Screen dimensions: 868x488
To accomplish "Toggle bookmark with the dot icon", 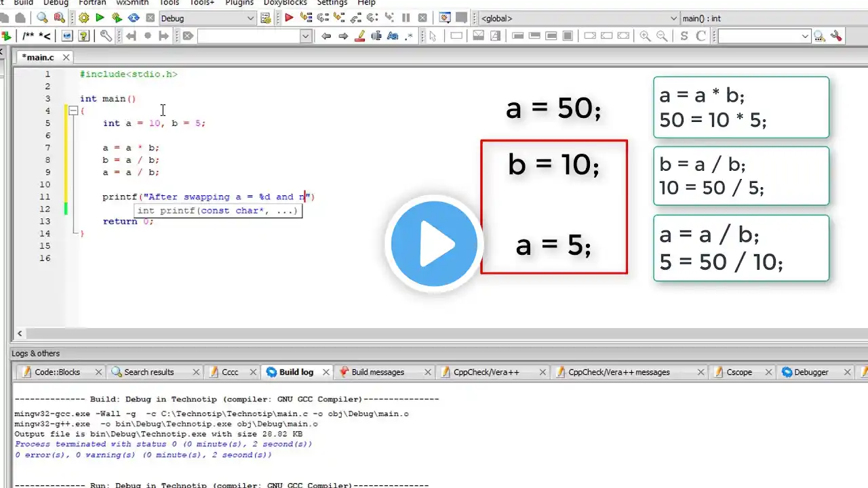I will tap(147, 36).
